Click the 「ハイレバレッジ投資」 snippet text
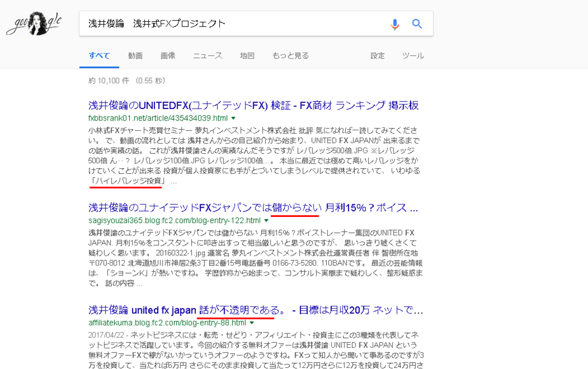 [127, 181]
